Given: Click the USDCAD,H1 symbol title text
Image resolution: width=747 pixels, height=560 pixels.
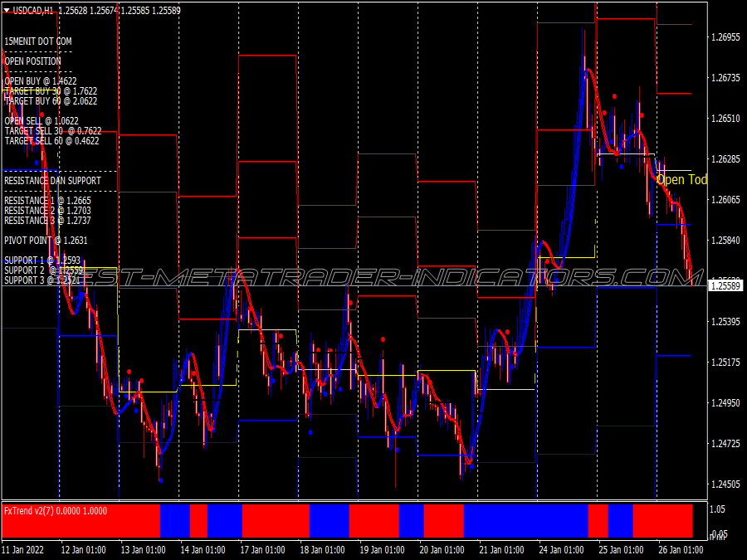Looking at the screenshot, I should point(33,11).
